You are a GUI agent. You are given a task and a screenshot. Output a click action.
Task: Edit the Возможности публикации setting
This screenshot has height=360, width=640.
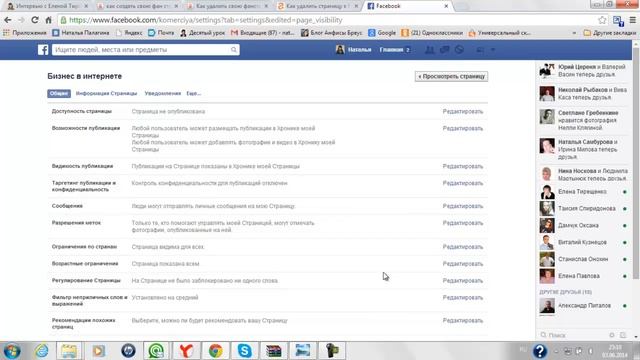(x=463, y=128)
